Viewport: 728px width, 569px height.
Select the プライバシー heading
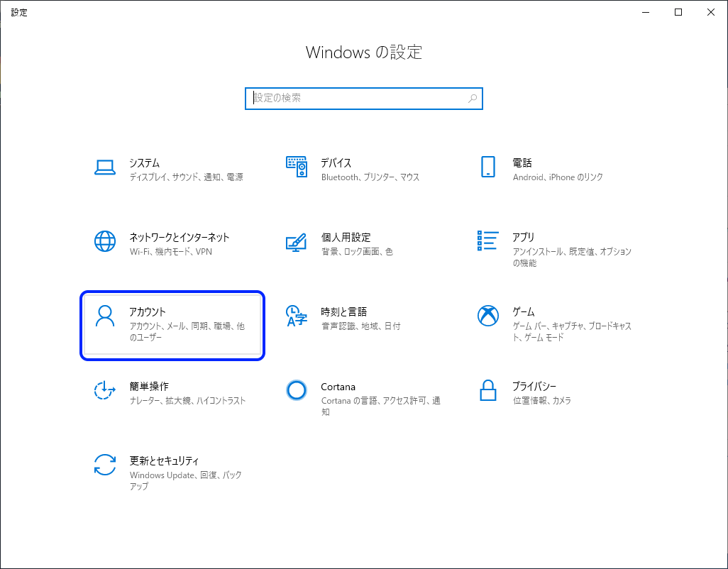click(534, 386)
